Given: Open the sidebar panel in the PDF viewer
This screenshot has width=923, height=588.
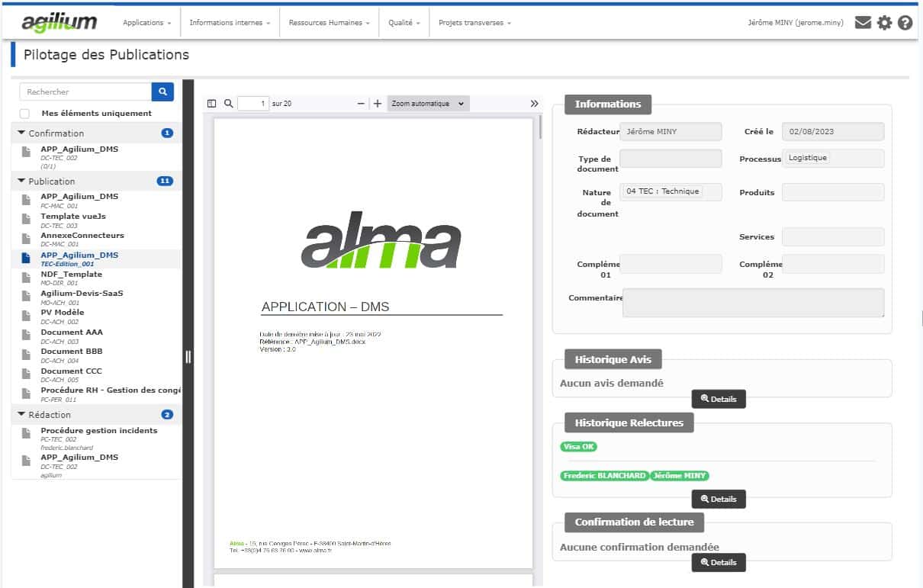Looking at the screenshot, I should click(x=212, y=103).
